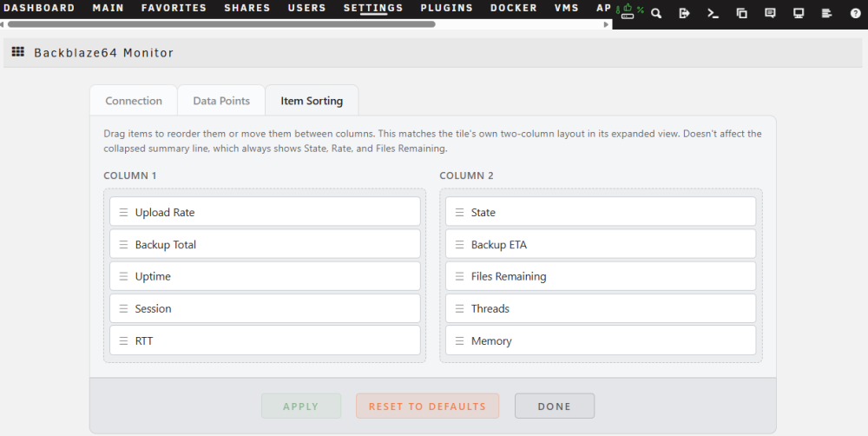Open the Docker menu
This screenshot has height=436, width=868.
[x=514, y=8]
